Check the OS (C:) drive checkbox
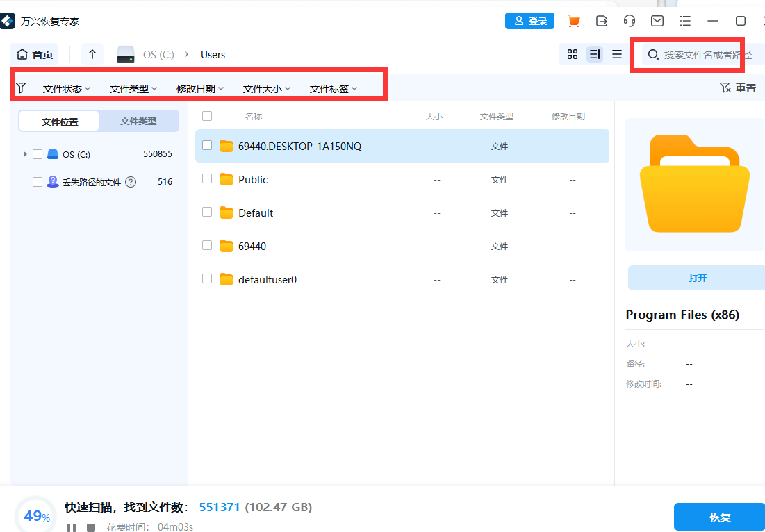The image size is (765, 532). 37,153
